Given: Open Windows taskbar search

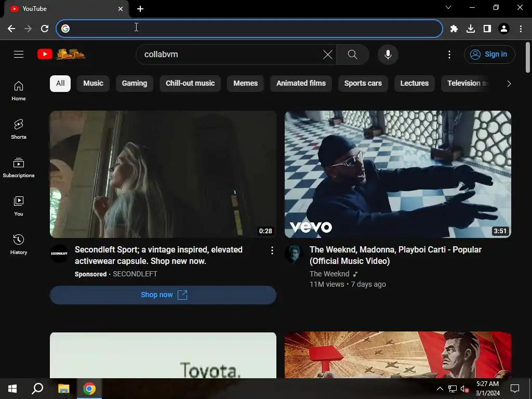Looking at the screenshot, I should (37, 389).
